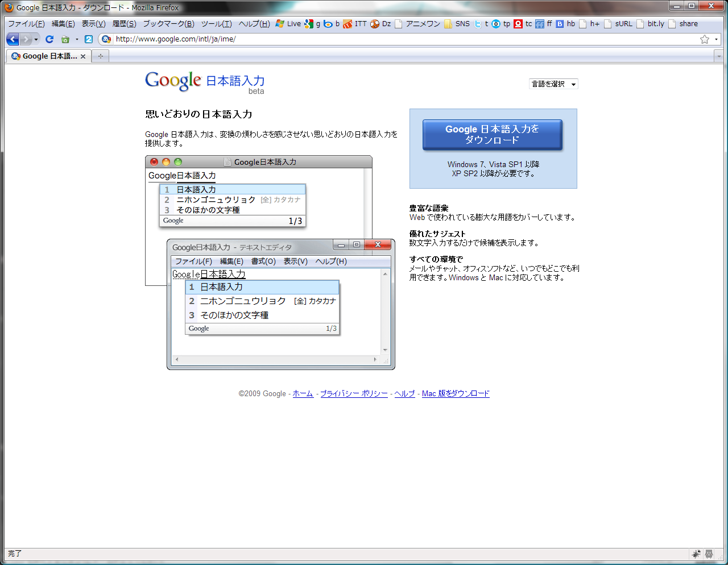This screenshot has height=565, width=728.
Task: Open the ITT bookmark
Action: click(x=355, y=24)
